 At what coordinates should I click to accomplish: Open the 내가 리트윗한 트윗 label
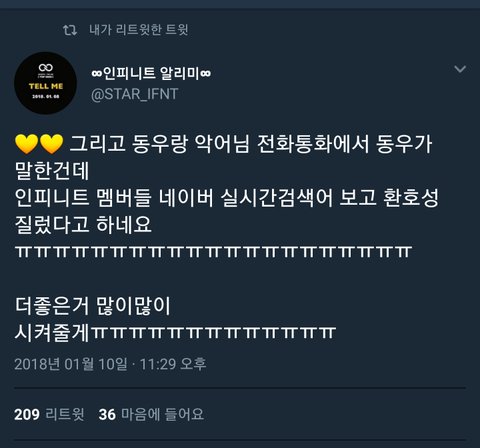click(139, 30)
